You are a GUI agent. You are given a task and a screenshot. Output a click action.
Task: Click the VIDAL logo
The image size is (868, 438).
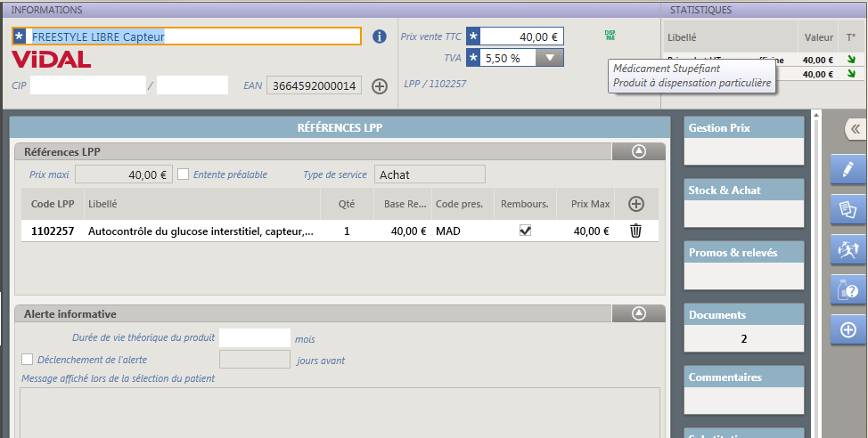(51, 60)
